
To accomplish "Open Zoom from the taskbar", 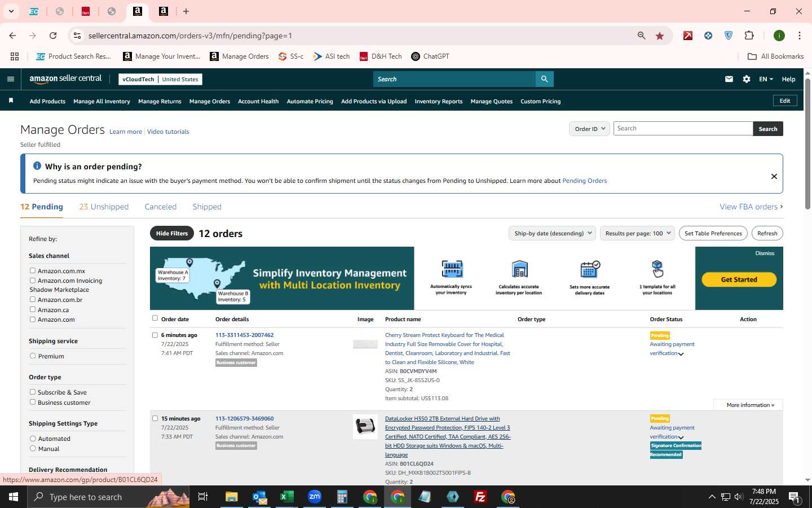I will pyautogui.click(x=315, y=497).
